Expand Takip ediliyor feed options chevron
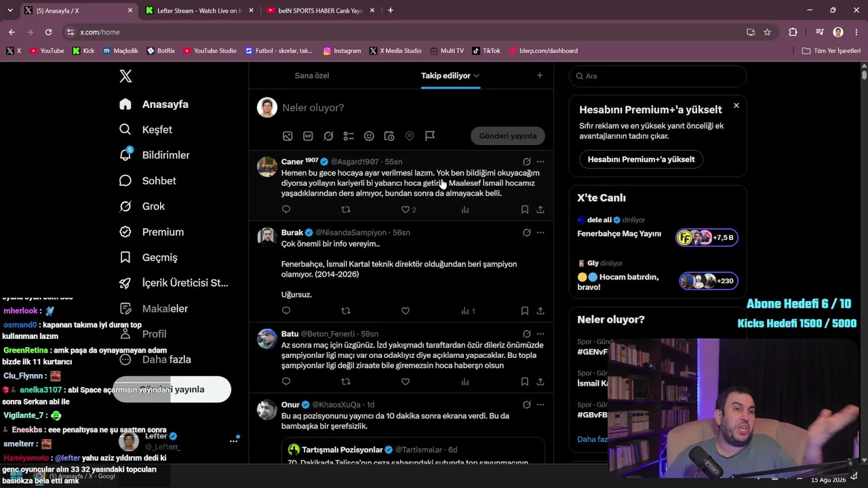The width and height of the screenshot is (868, 488). 477,76
